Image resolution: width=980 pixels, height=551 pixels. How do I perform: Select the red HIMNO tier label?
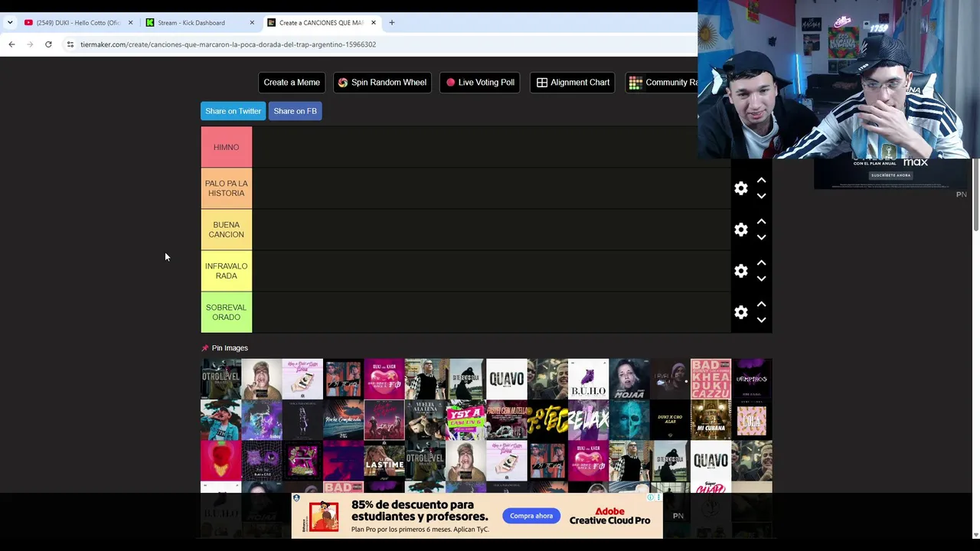coord(226,147)
